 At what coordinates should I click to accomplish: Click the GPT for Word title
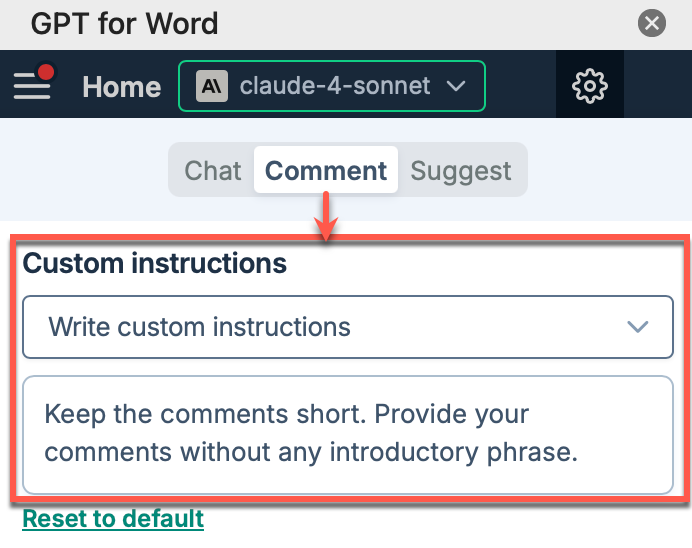[125, 23]
